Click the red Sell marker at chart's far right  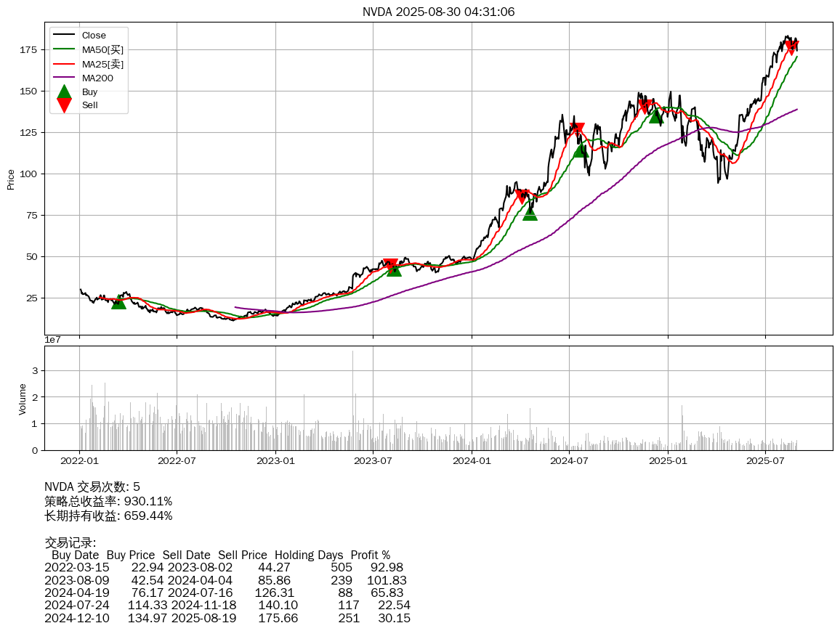click(x=792, y=48)
